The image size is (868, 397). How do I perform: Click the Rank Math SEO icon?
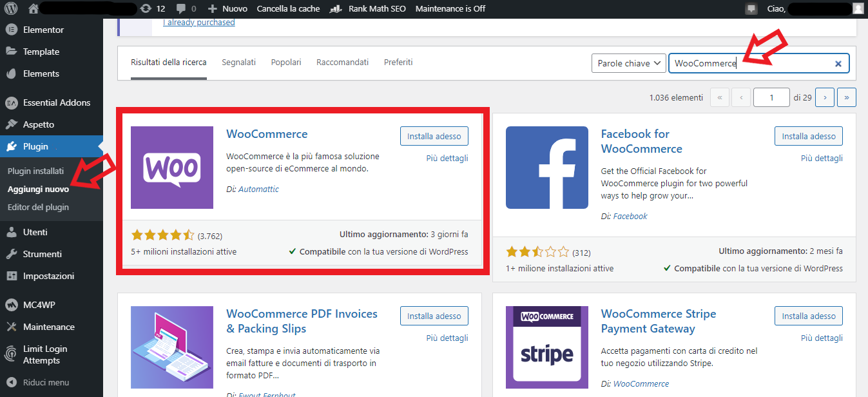[x=335, y=9]
